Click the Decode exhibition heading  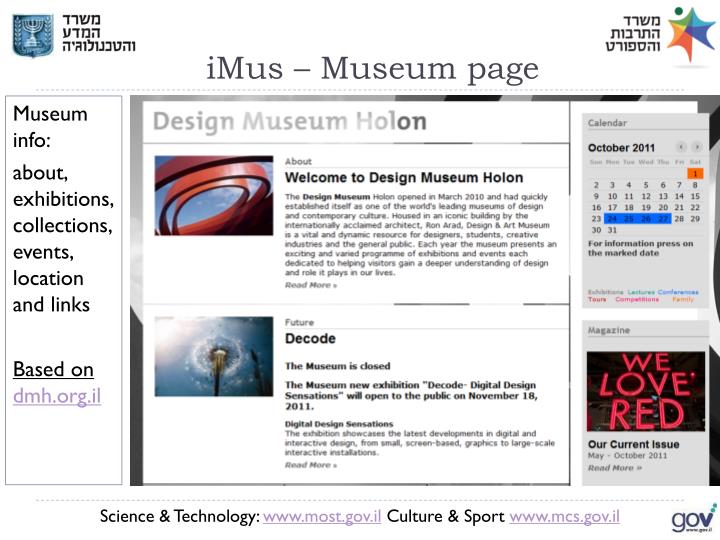(x=310, y=338)
